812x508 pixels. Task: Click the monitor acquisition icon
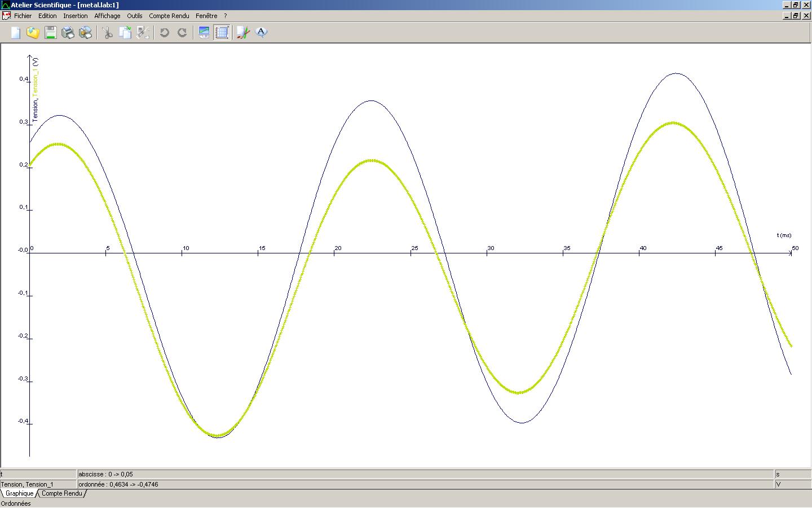pos(204,33)
